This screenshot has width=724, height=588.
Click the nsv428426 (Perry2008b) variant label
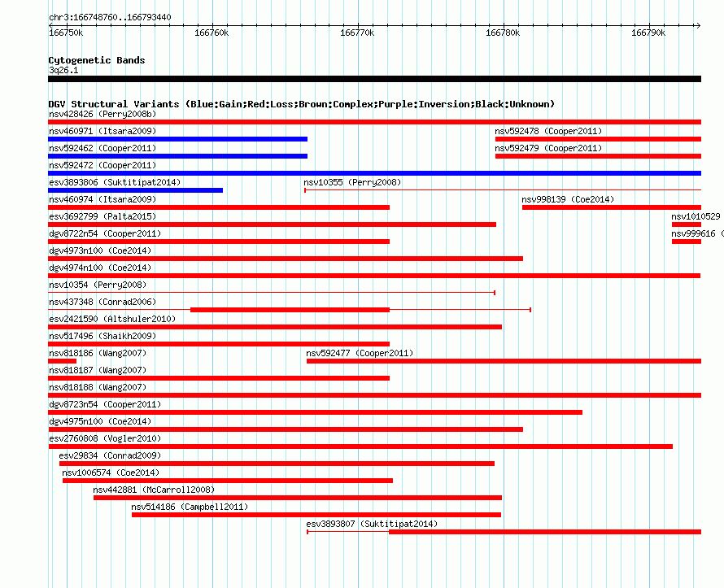(x=102, y=114)
